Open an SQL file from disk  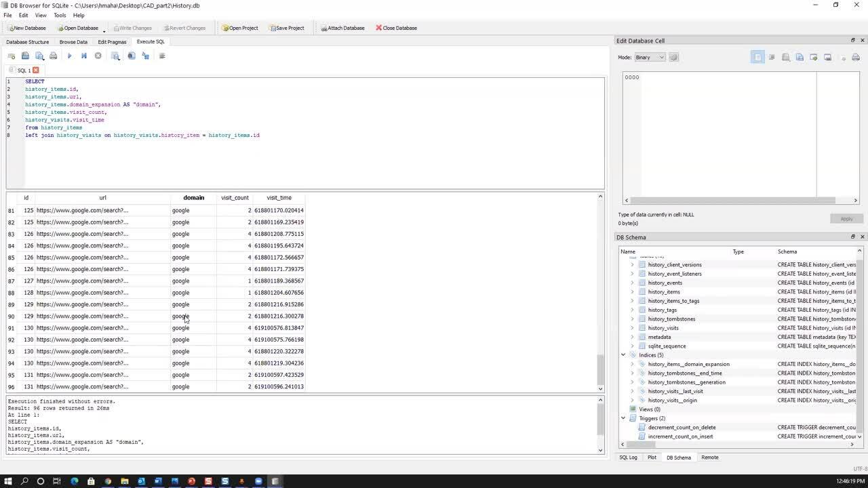pos(25,56)
